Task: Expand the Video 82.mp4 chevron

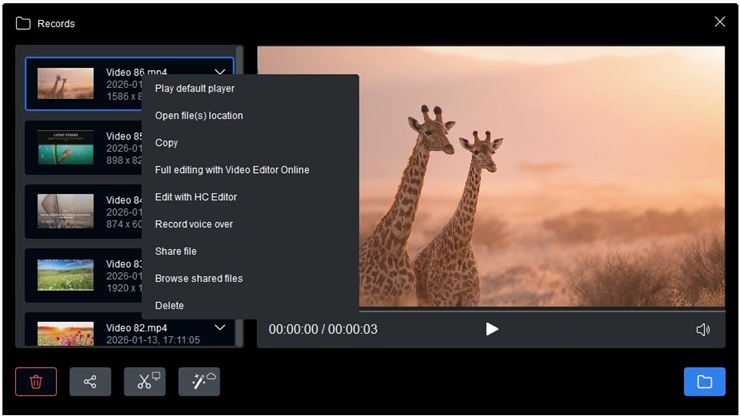Action: pos(220,327)
